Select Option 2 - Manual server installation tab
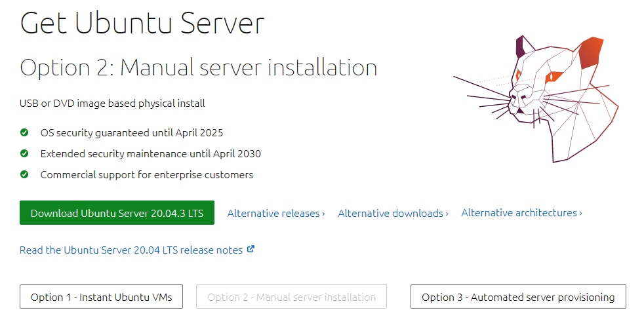This screenshot has width=644, height=327. [292, 297]
